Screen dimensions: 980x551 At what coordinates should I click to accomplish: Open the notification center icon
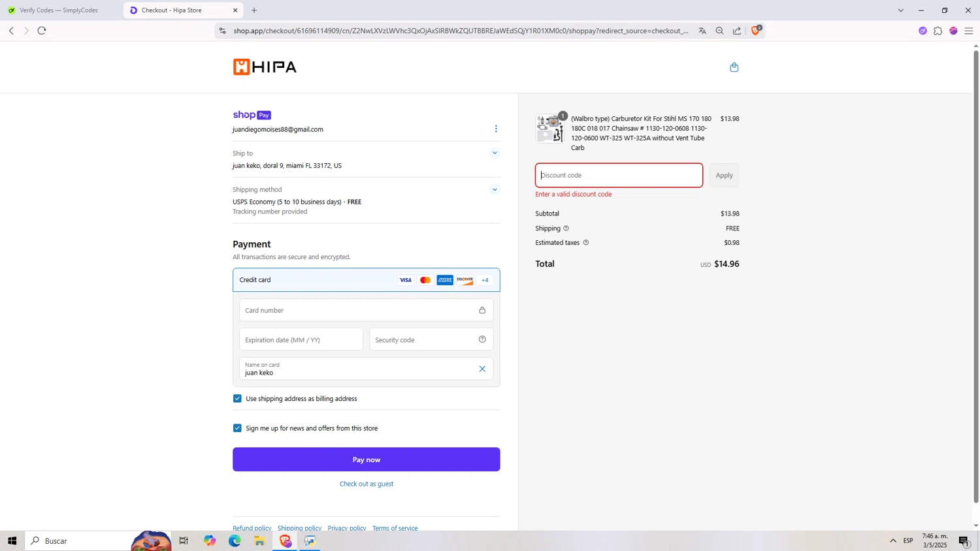click(x=964, y=541)
